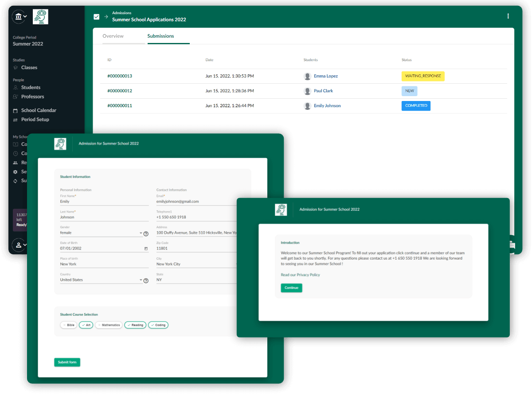Deselect the Coding course chip
Image resolution: width=532 pixels, height=404 pixels.
158,325
